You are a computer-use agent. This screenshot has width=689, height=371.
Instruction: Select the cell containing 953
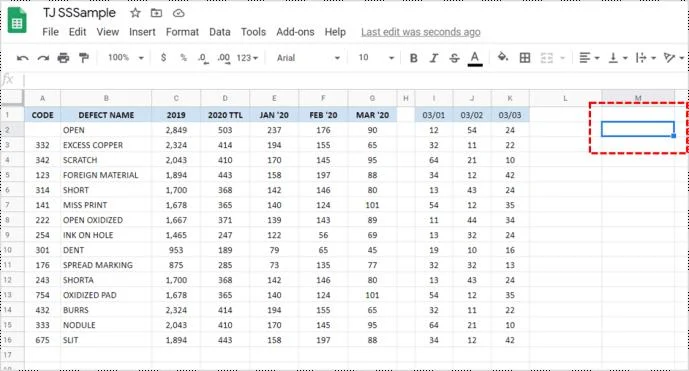coord(176,250)
